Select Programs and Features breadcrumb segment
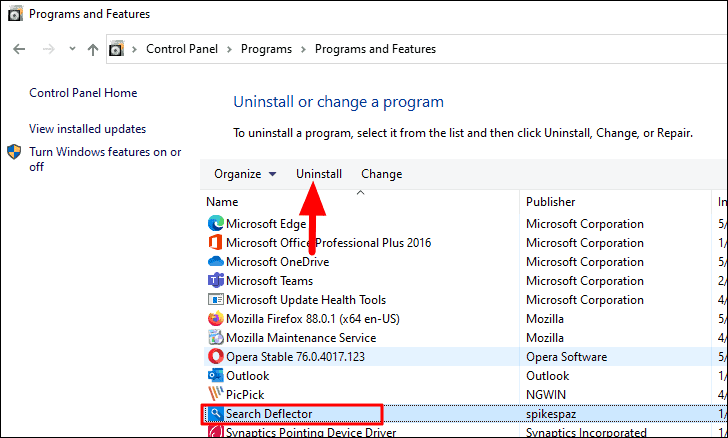The width and height of the screenshot is (728, 438). [375, 49]
